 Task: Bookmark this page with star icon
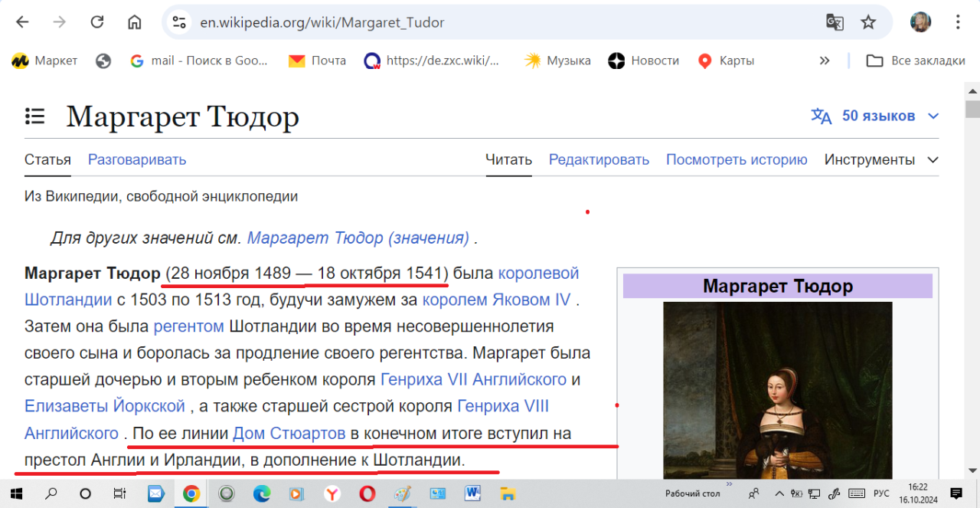click(868, 22)
